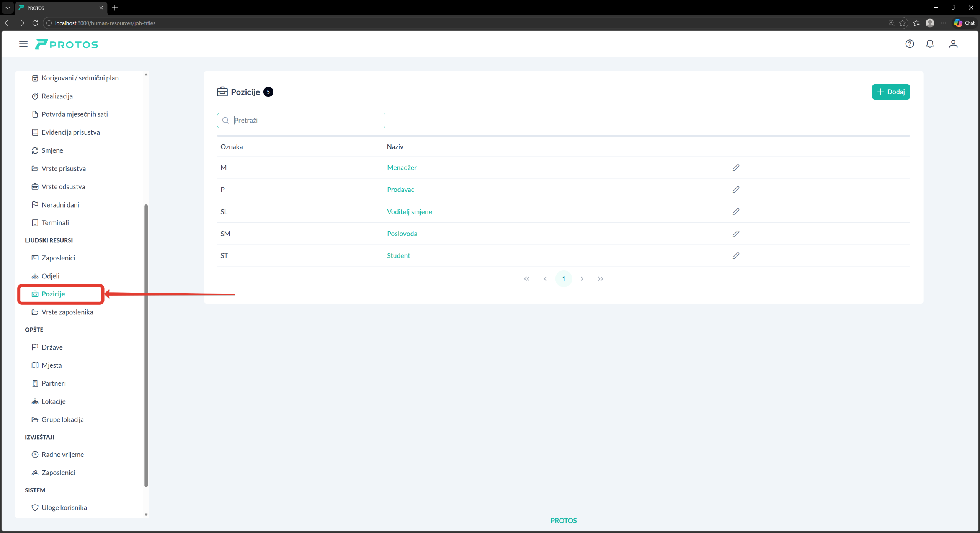Image resolution: width=980 pixels, height=533 pixels.
Task: Open Zaposlenici under Ljudski resursi
Action: [58, 258]
